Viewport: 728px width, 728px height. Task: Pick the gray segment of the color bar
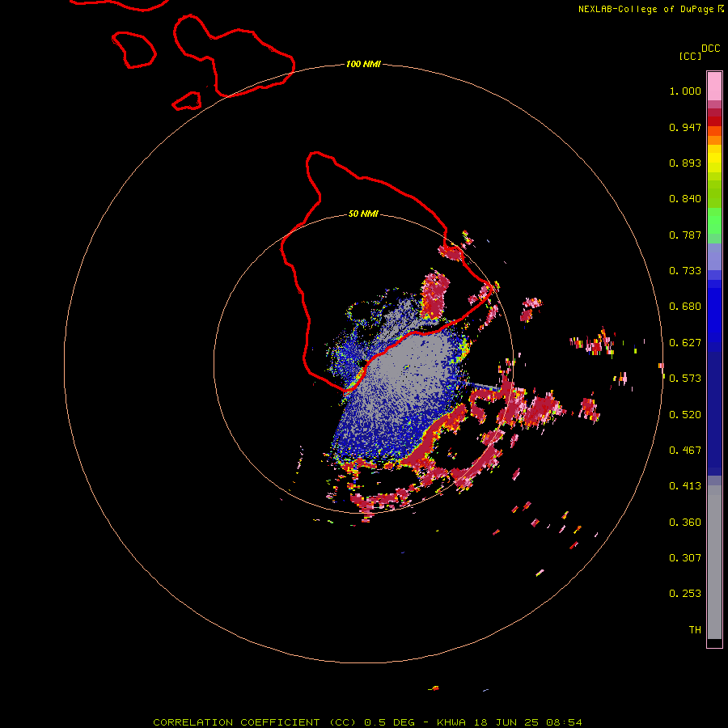click(714, 562)
